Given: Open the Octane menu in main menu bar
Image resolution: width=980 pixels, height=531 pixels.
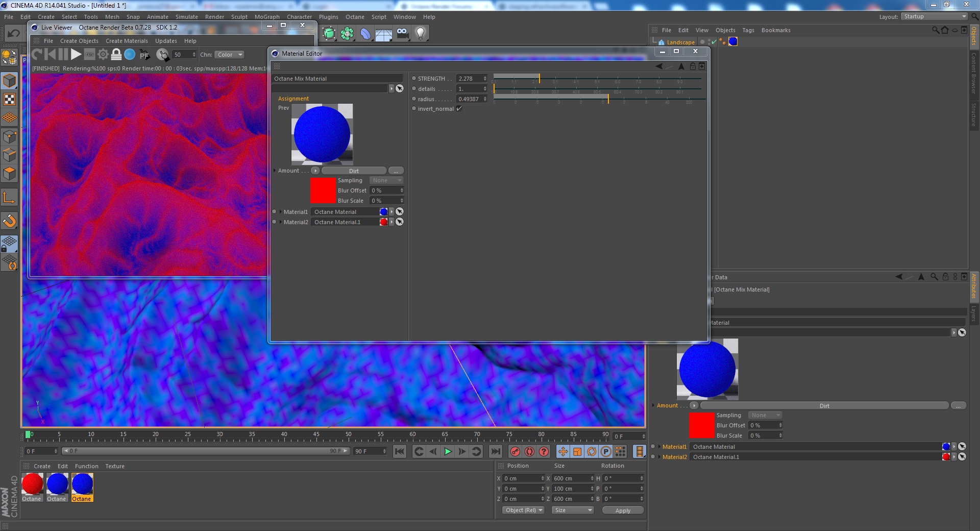Looking at the screenshot, I should [x=355, y=17].
